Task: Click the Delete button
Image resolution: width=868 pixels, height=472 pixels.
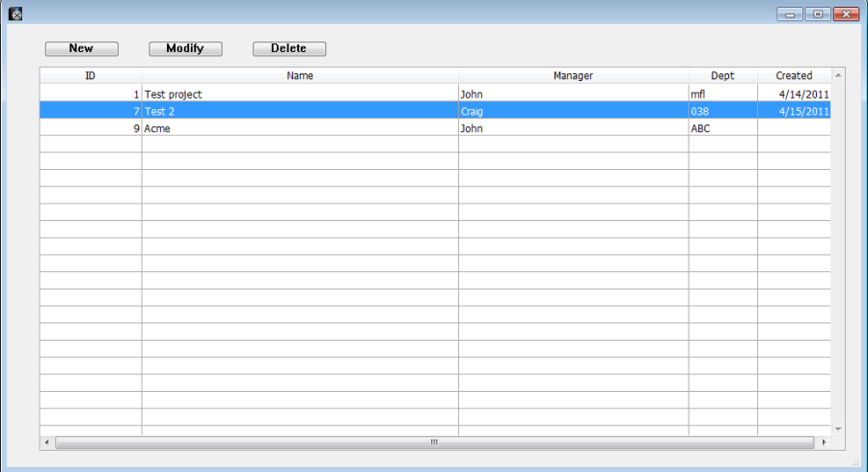Action: (289, 48)
